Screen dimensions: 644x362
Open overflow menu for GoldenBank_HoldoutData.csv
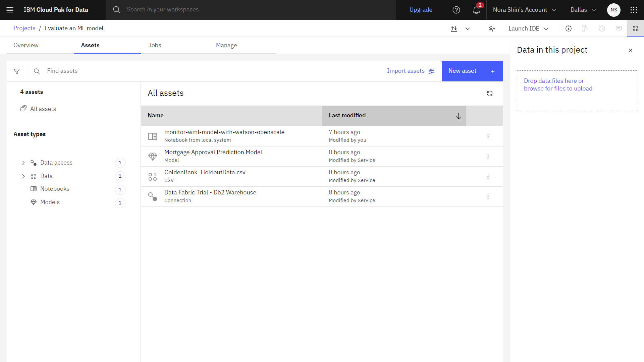coord(488,177)
